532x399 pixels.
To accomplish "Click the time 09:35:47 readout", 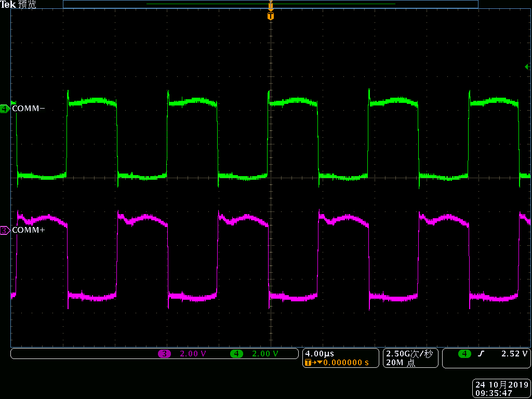I will click(x=494, y=393).
